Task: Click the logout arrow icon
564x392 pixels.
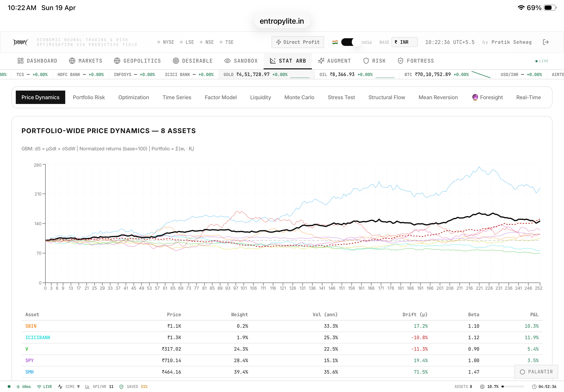Action: tap(546, 42)
